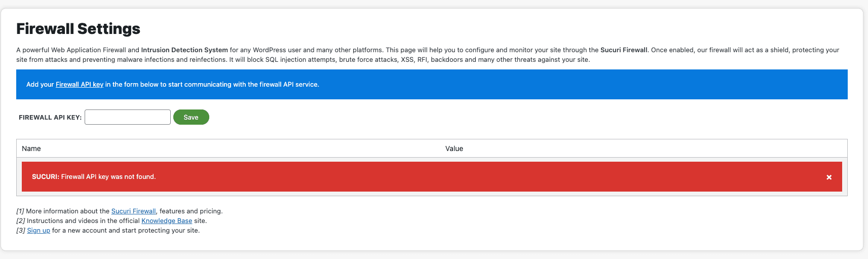Select the Value column header
The height and width of the screenshot is (259, 868).
point(454,149)
